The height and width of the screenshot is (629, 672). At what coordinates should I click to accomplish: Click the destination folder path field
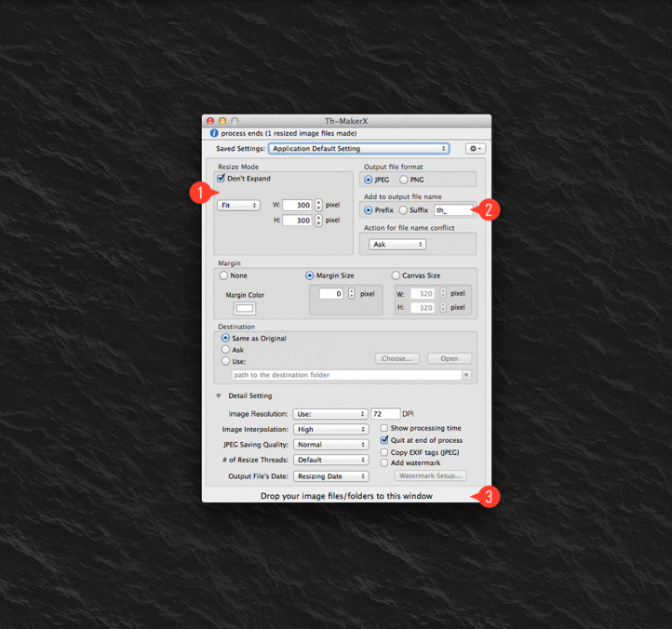(x=347, y=375)
